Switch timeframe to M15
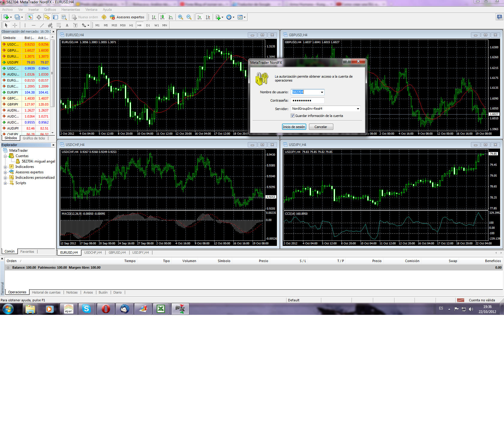This screenshot has width=504, height=424. pyautogui.click(x=114, y=25)
